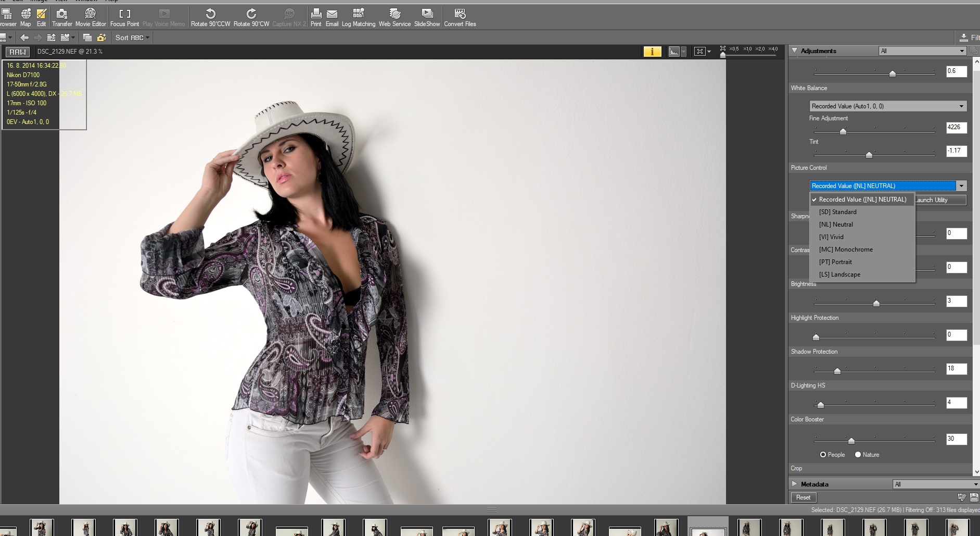
Task: Click the Rotate 90° CCW icon
Action: pyautogui.click(x=210, y=14)
